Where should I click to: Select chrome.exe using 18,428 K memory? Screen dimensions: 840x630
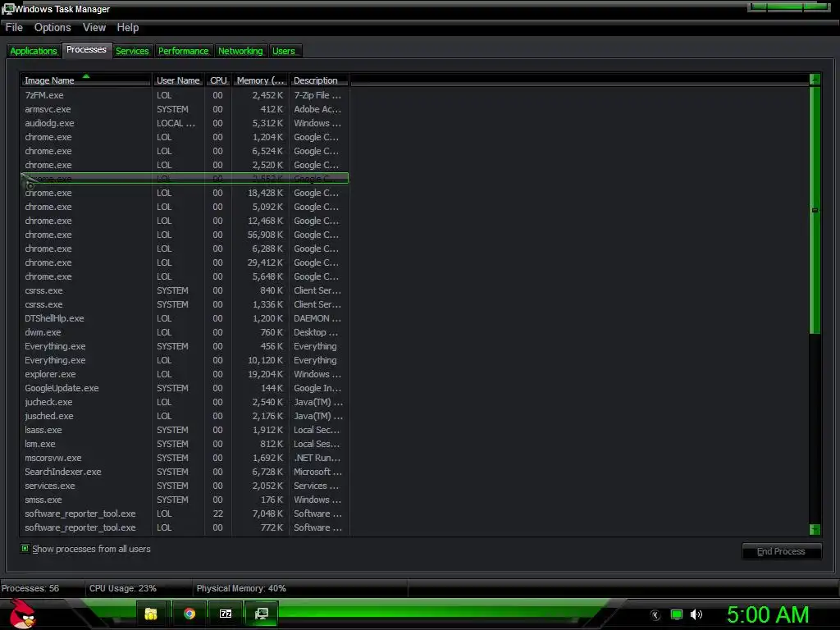coord(185,193)
